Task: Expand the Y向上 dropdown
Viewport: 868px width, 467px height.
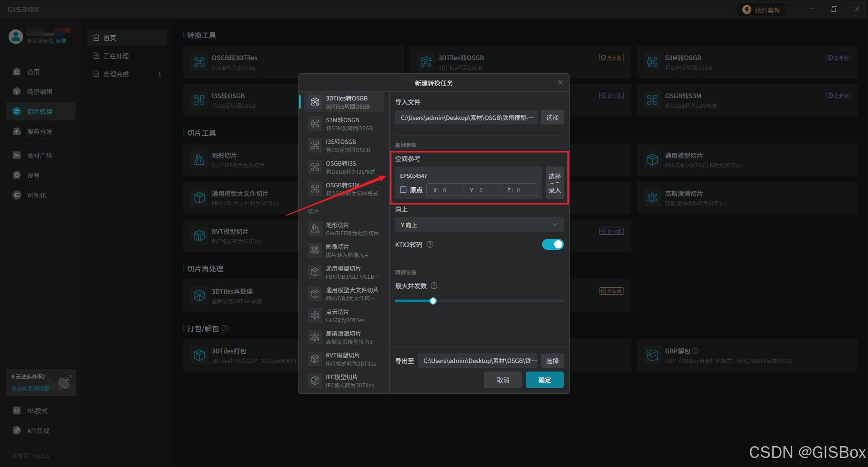Action: click(x=479, y=224)
